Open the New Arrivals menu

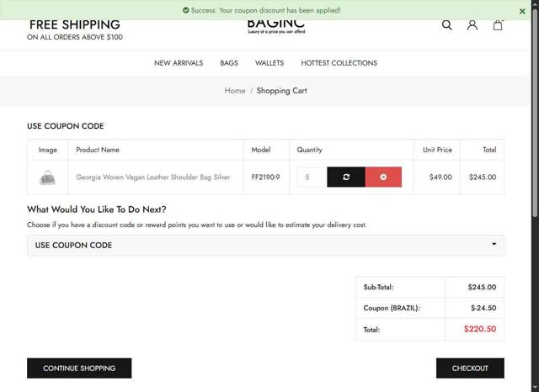coord(179,63)
